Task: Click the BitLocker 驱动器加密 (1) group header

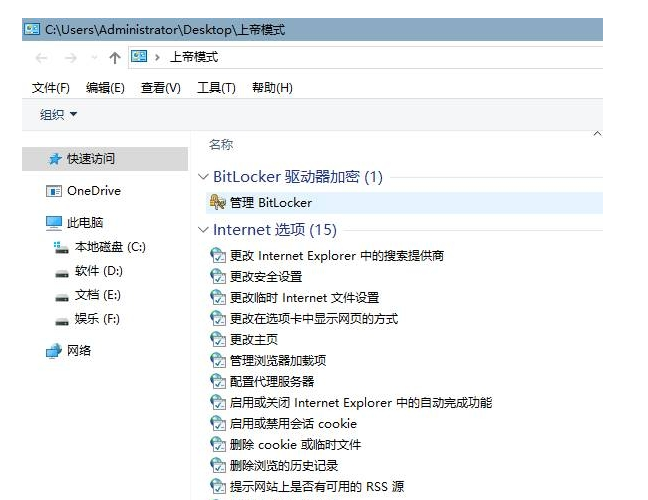Action: [298, 177]
